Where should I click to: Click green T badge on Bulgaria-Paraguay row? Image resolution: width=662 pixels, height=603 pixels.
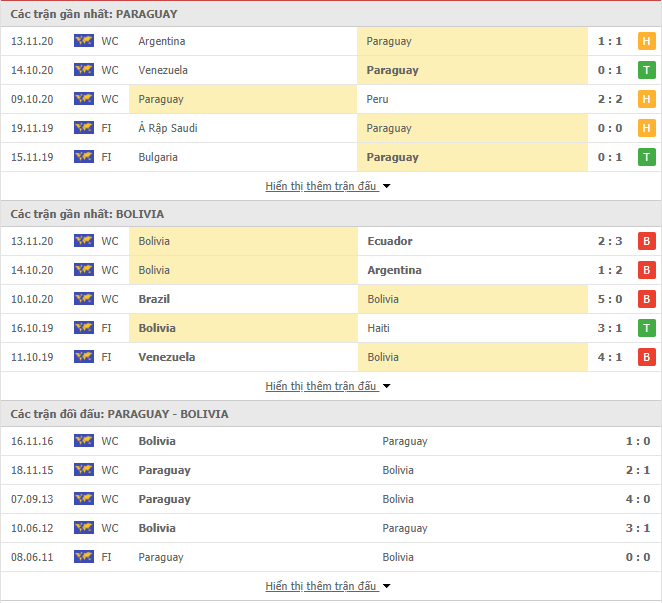pos(646,157)
